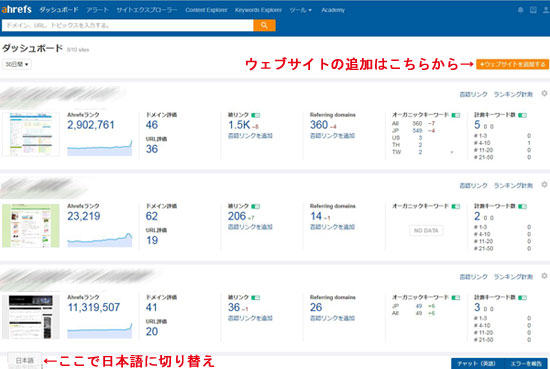Click the rank trend chart under 11,319,507
550x369 pixels.
tap(100, 330)
